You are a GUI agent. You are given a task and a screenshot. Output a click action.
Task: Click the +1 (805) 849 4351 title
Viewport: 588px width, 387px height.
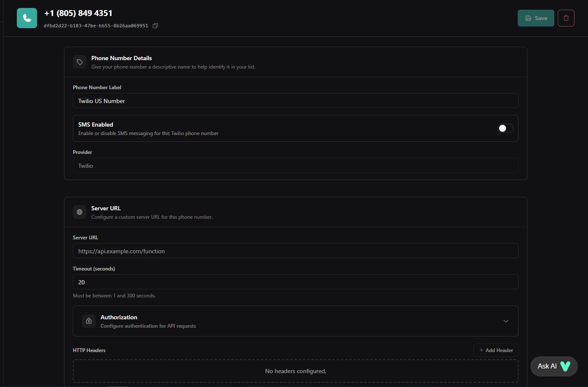pos(78,13)
